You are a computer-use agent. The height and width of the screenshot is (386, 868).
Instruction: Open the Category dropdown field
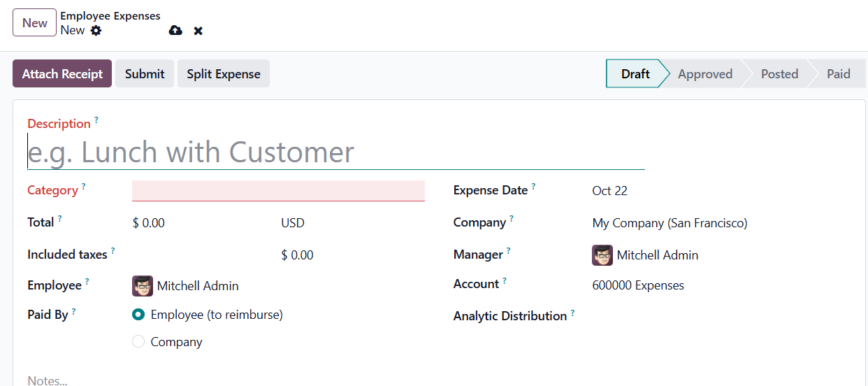pyautogui.click(x=278, y=191)
